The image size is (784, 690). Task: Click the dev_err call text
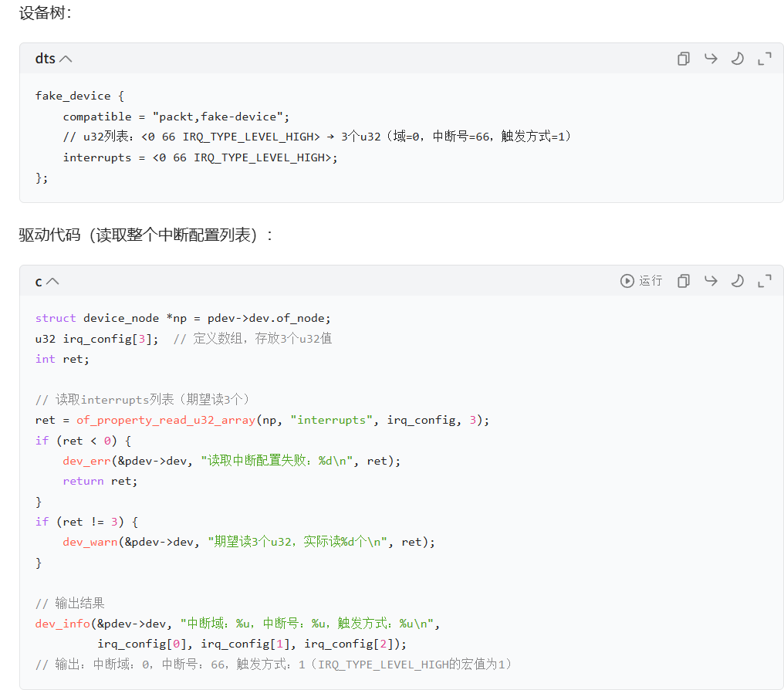click(x=86, y=461)
